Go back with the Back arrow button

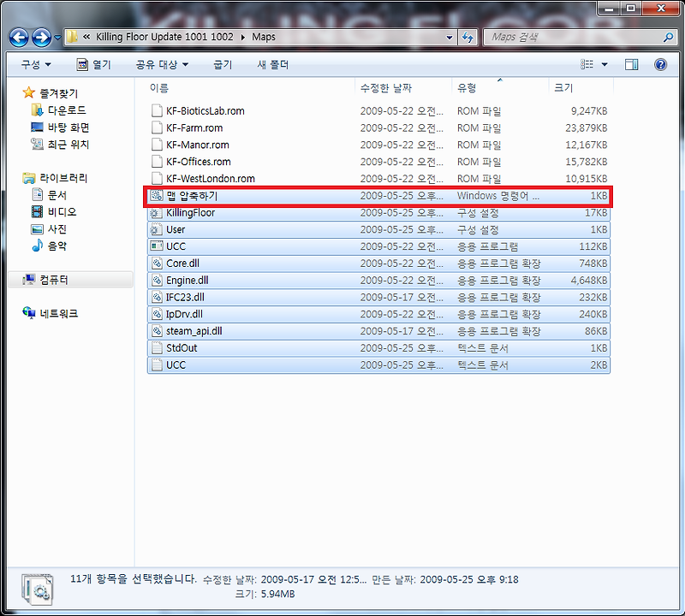coord(19,37)
